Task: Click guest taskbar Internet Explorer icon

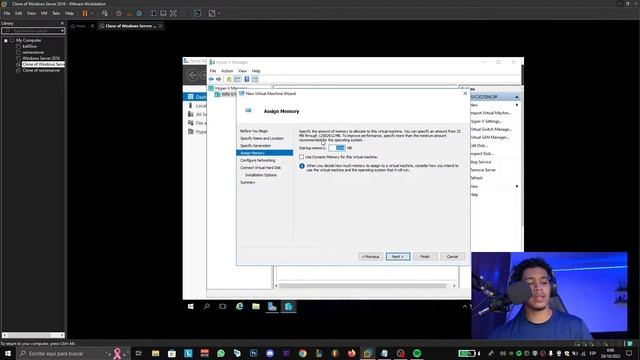Action: [240, 307]
